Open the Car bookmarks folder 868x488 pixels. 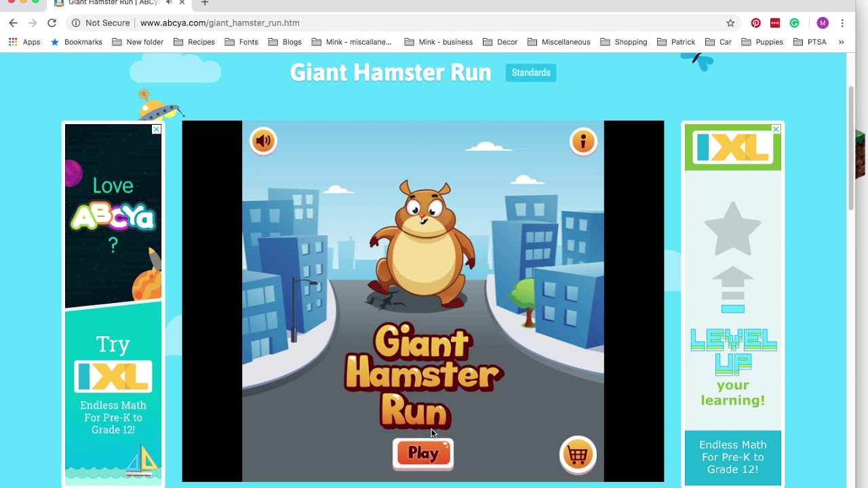(718, 42)
